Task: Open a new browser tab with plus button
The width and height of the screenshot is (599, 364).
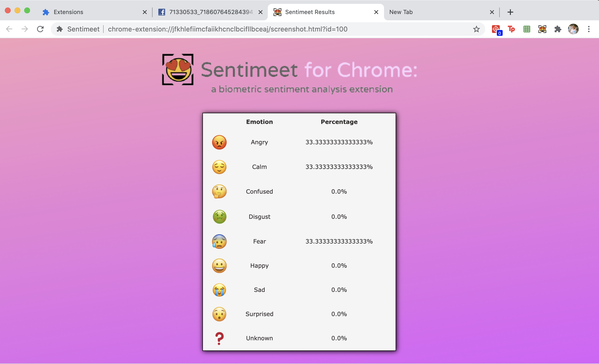Action: pos(510,12)
